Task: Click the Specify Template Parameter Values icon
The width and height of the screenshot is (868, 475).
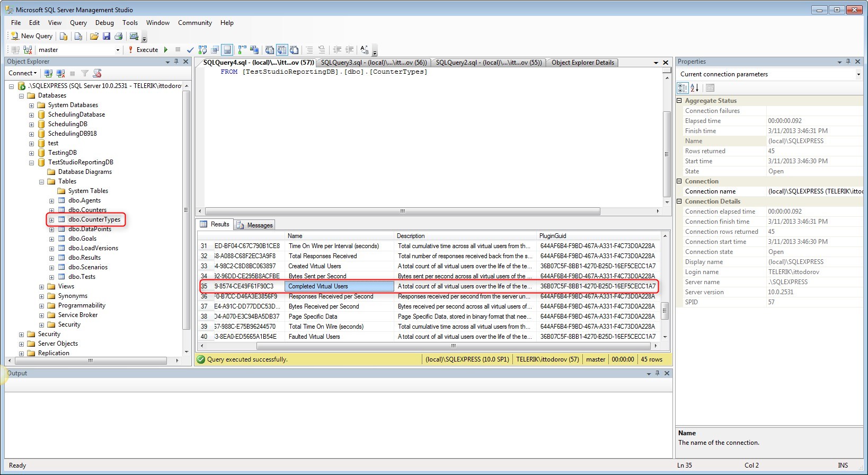Action: [x=365, y=50]
